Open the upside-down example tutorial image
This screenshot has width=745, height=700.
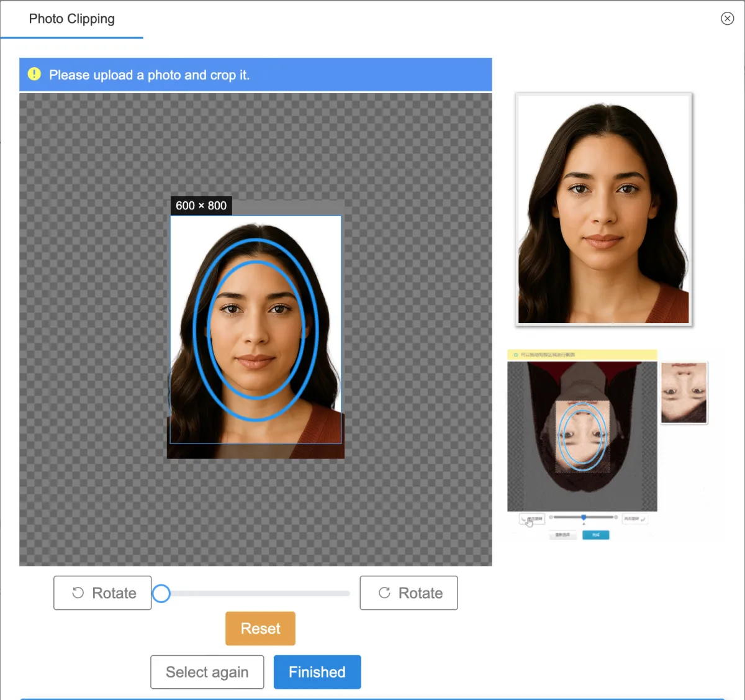[x=608, y=445]
